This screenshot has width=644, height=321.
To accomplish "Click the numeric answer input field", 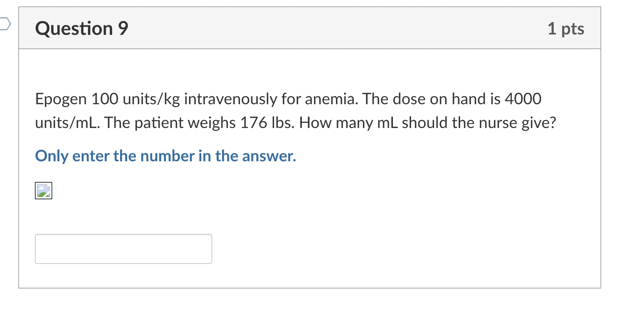I will click(124, 249).
